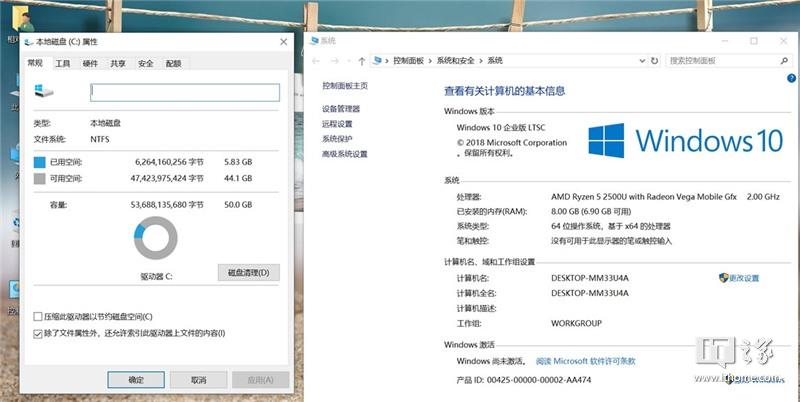Click the disk usage donut chart

pos(156,238)
